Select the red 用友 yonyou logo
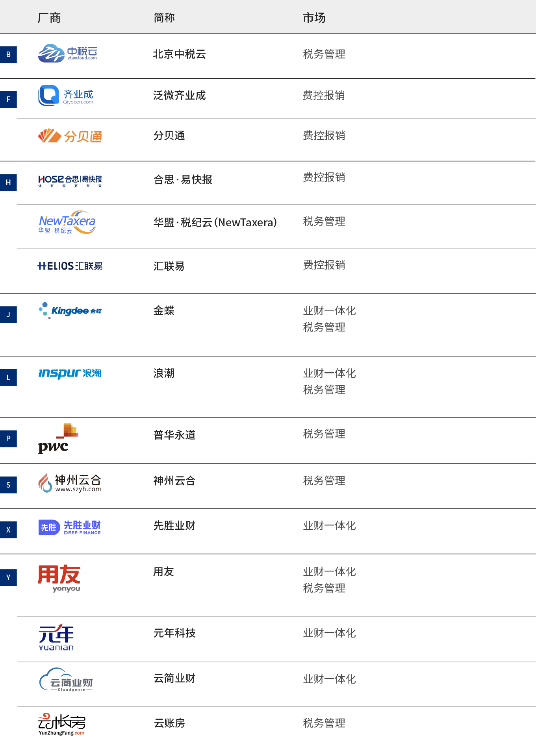 click(59, 578)
